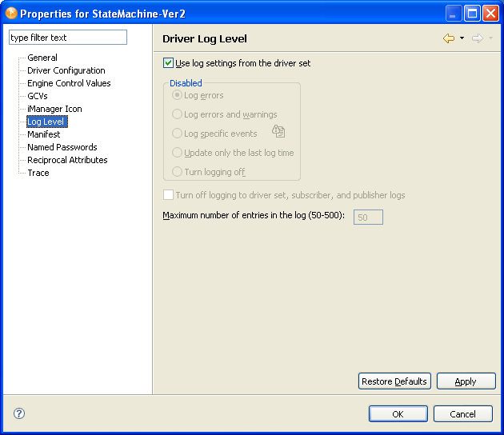Click the application icon in title bar
This screenshot has height=435, width=504.
[x=11, y=13]
